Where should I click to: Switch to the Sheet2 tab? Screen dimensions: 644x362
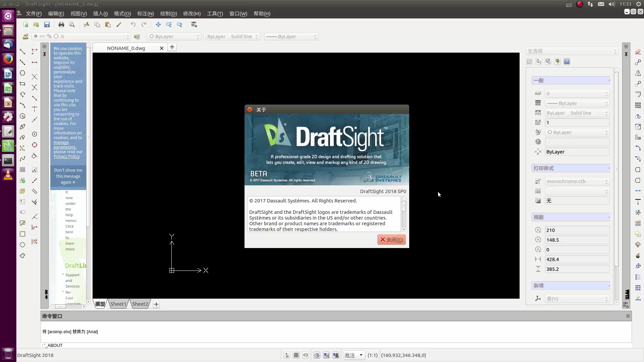coord(140,304)
